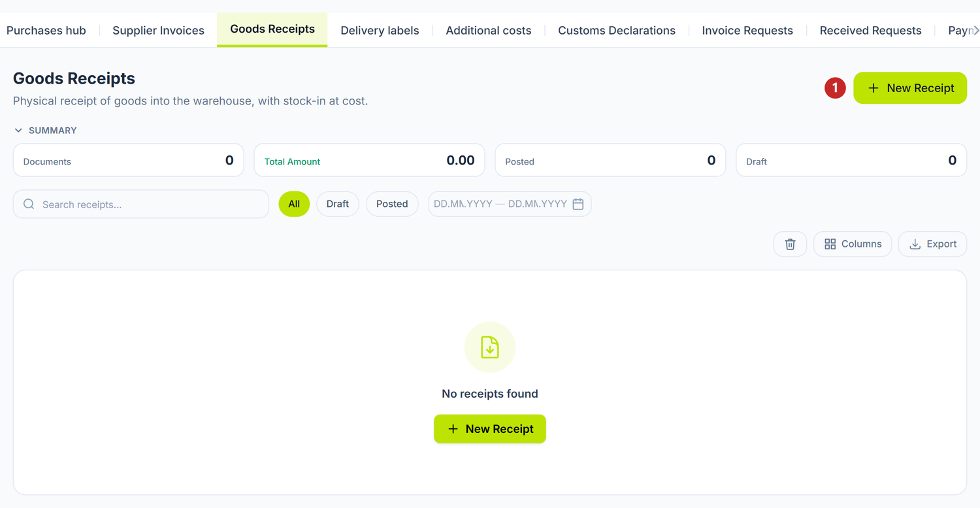Image resolution: width=980 pixels, height=508 pixels.
Task: Click the search magnifier icon
Action: [x=29, y=204]
